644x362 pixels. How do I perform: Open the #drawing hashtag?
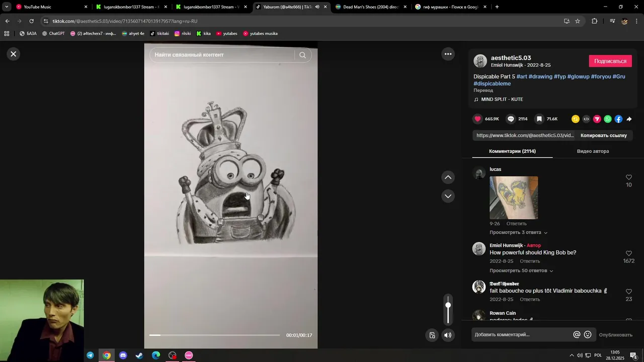(540, 76)
